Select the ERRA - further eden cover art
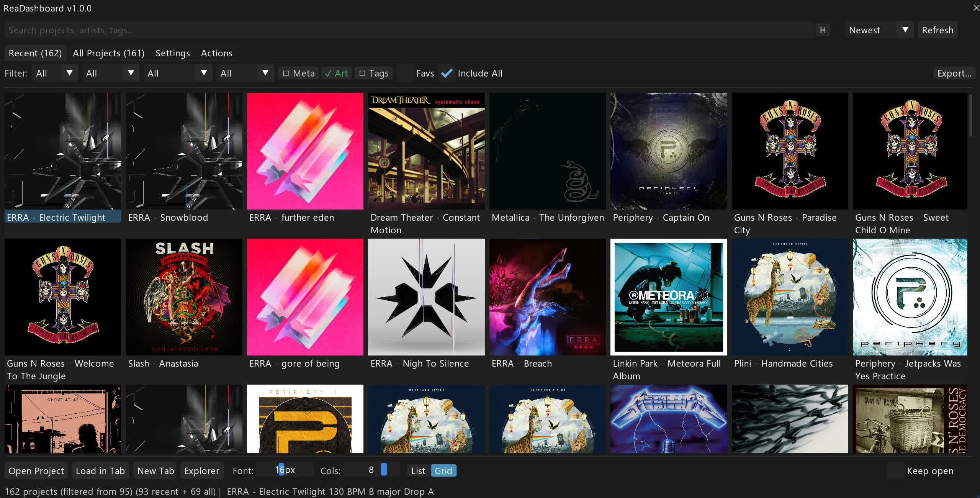This screenshot has width=980, height=498. [305, 151]
